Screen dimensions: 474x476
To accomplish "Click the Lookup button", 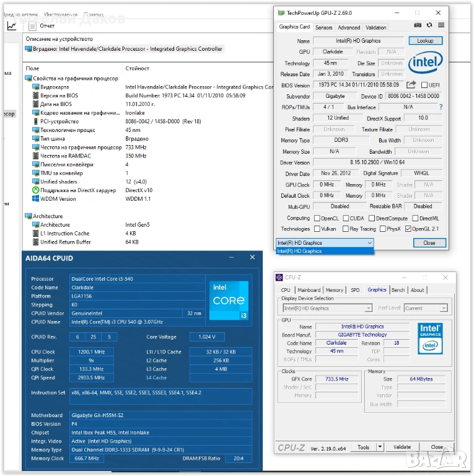I will (x=425, y=41).
